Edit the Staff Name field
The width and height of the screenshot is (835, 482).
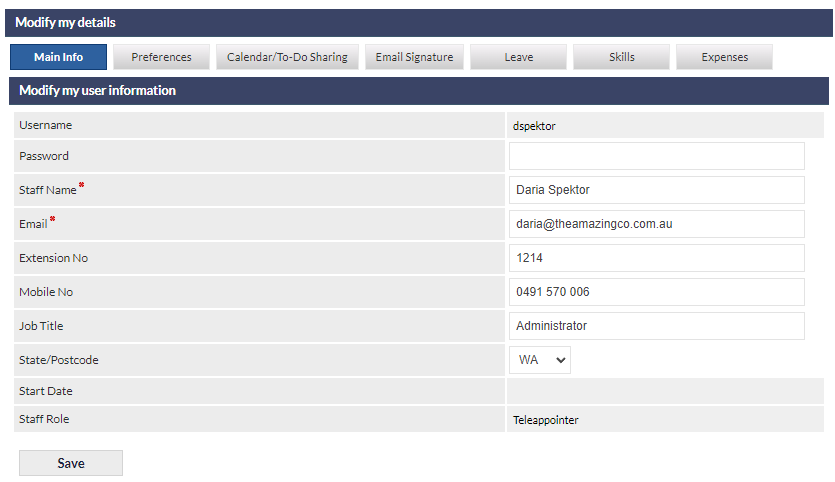click(x=657, y=190)
